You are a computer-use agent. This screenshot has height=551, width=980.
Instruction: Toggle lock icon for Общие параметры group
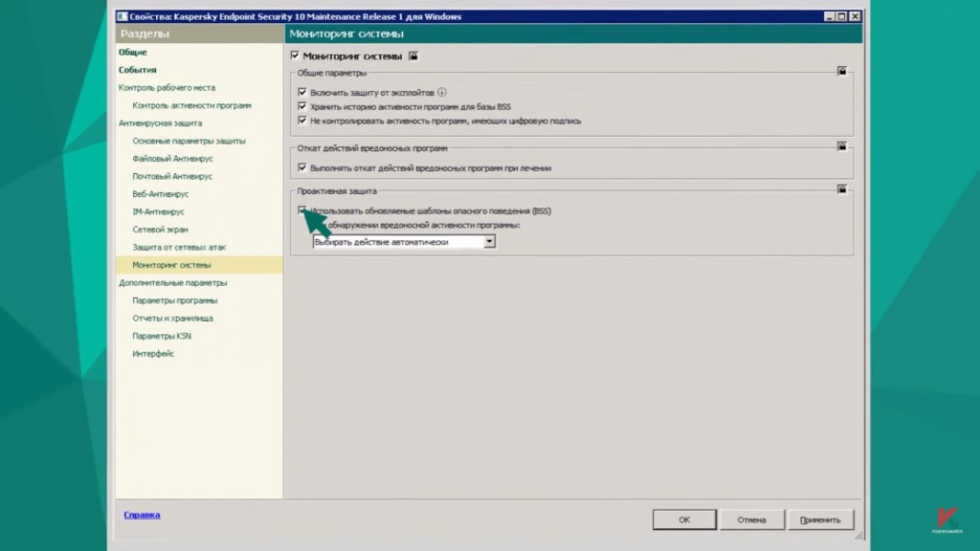click(842, 71)
